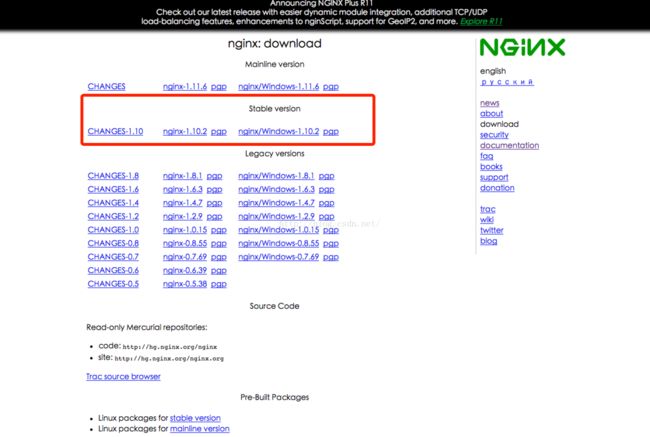Download nginx-0.6.39
Viewport: 650px width, 437px height.
[185, 270]
